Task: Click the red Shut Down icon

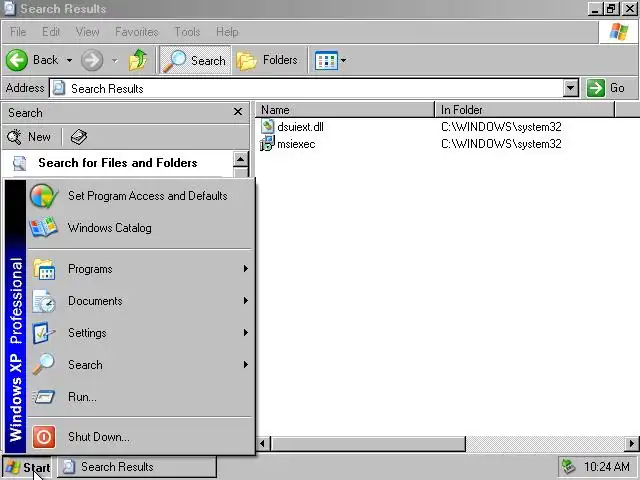Action: point(44,437)
